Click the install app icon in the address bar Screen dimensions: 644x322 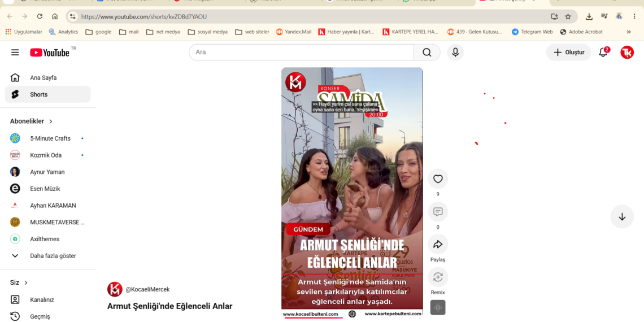point(555,16)
